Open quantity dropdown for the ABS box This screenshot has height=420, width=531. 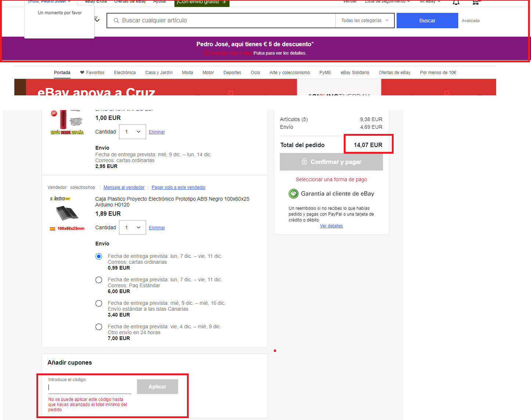coord(133,227)
